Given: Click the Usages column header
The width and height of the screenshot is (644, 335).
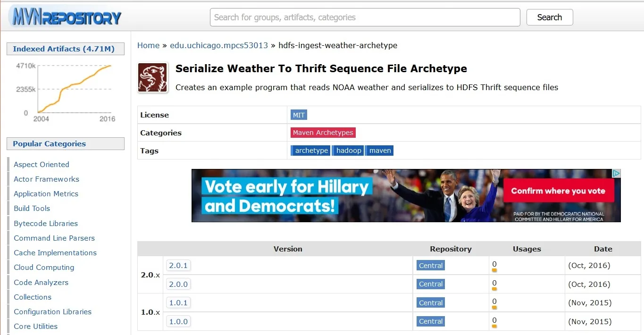Looking at the screenshot, I should tap(527, 249).
